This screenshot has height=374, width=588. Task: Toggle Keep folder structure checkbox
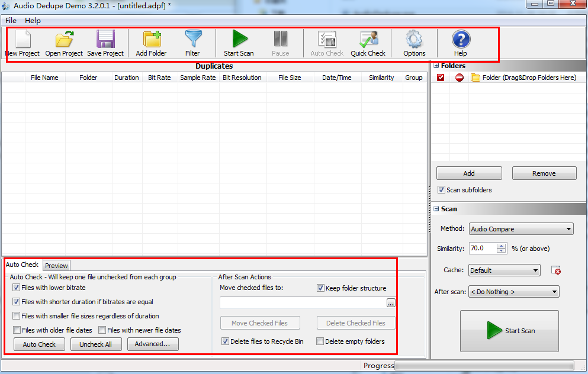(320, 288)
